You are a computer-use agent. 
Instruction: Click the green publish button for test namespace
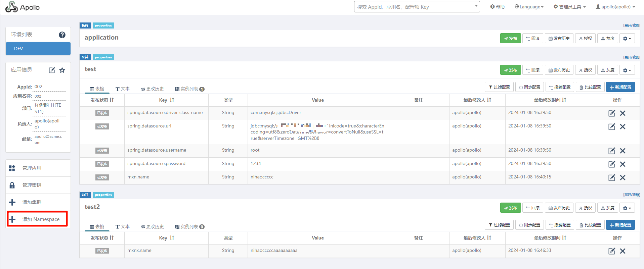pyautogui.click(x=510, y=70)
